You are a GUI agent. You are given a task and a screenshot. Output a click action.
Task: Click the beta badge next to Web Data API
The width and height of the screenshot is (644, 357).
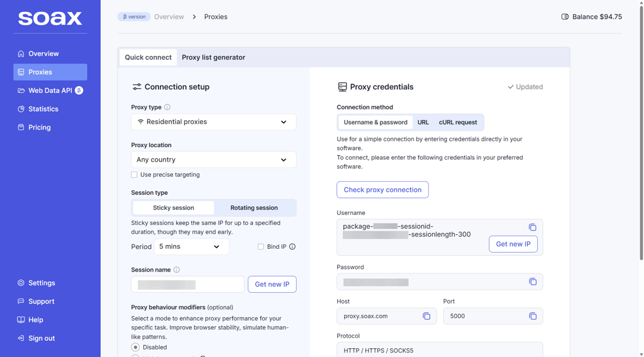pyautogui.click(x=79, y=91)
